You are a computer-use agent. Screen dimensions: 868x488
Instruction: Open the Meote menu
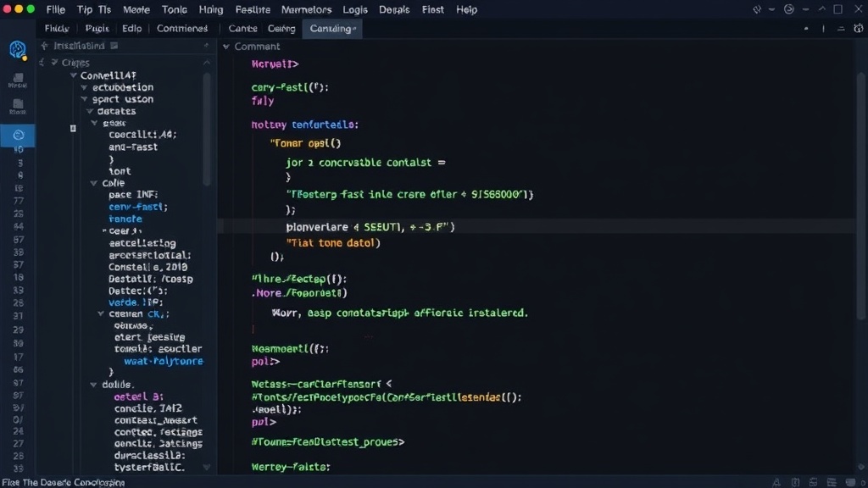pyautogui.click(x=136, y=10)
